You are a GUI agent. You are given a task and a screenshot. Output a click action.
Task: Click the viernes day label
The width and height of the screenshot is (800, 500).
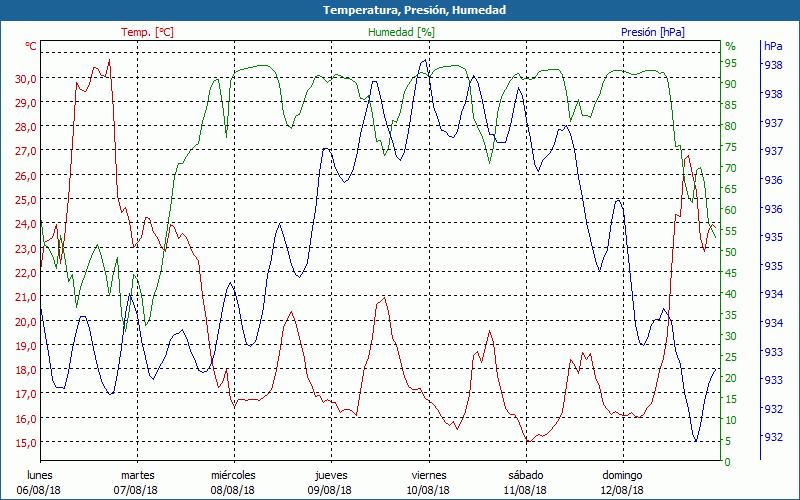(x=429, y=476)
